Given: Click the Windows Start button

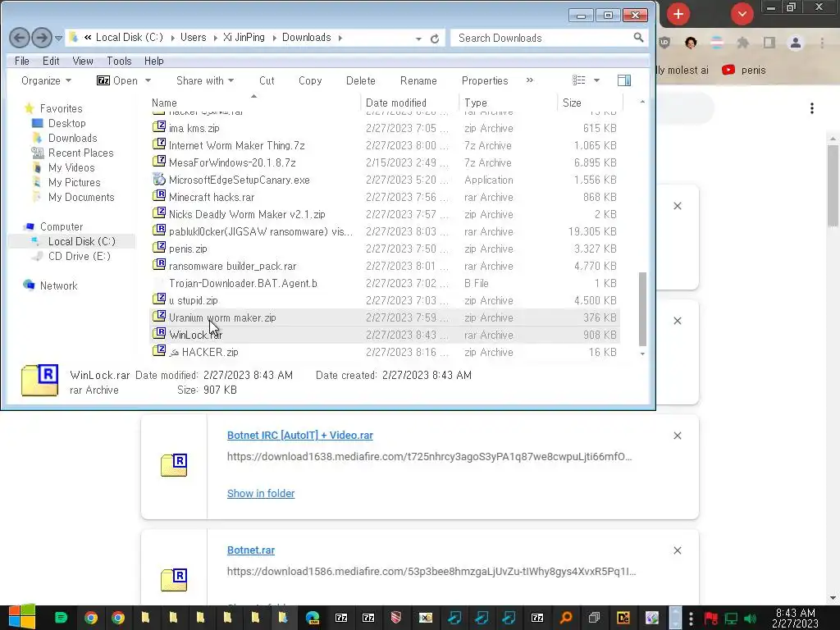Looking at the screenshot, I should point(21,617).
